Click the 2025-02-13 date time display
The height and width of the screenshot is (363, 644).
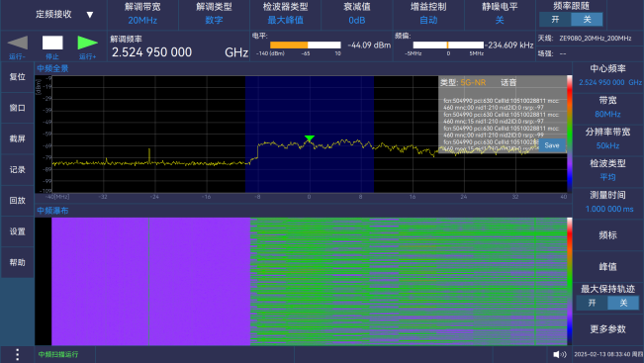pos(608,354)
